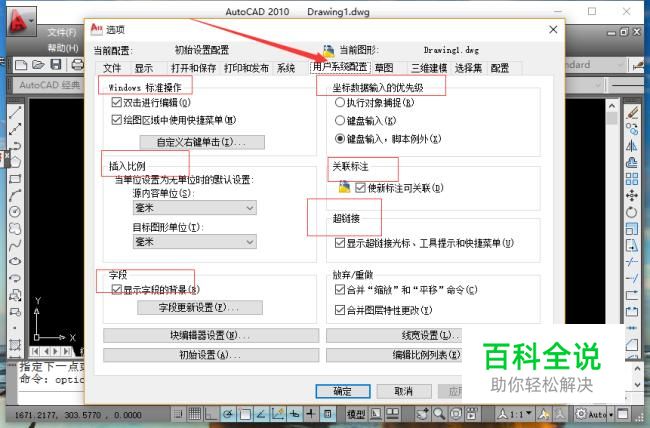Select the Line draw tool
Viewport: 650px width, 428px height.
coord(15,112)
